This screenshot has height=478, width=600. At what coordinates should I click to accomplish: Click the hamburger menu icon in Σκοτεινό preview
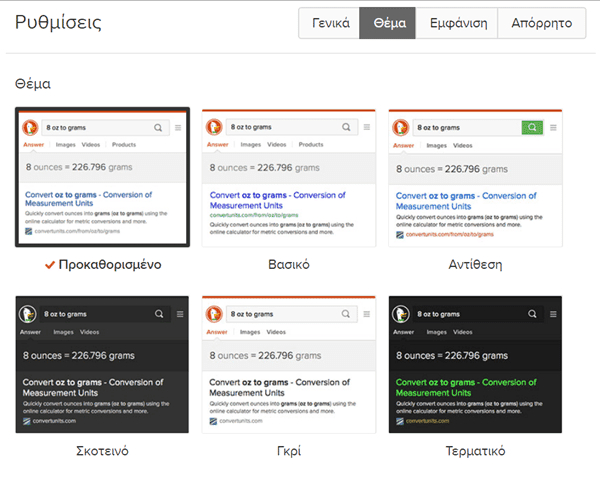178,314
